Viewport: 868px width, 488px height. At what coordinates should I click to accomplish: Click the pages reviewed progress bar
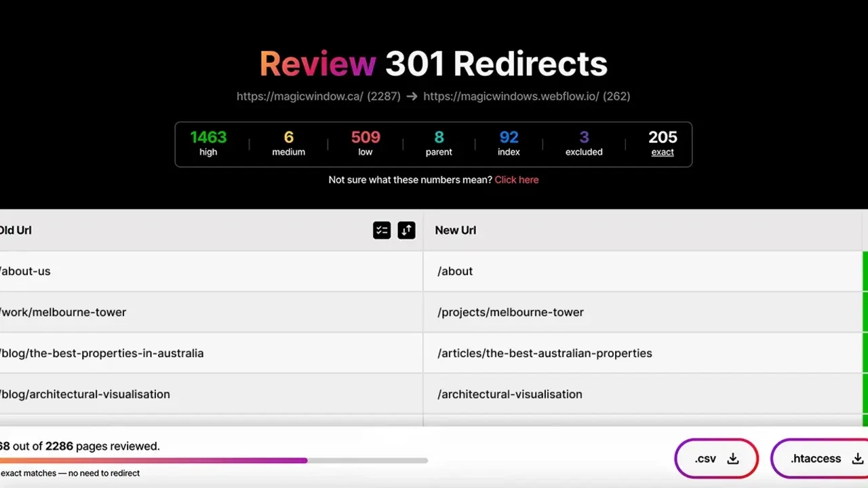coord(214,461)
